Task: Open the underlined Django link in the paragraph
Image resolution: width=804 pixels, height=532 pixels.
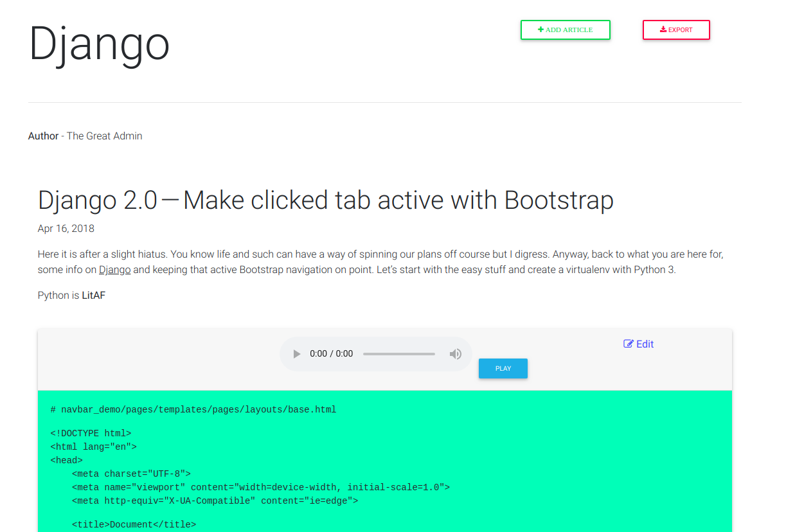Action: point(115,270)
